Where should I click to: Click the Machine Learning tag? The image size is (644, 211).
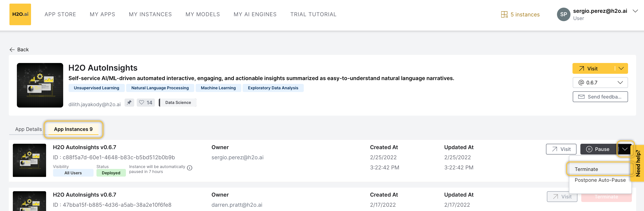[218, 88]
